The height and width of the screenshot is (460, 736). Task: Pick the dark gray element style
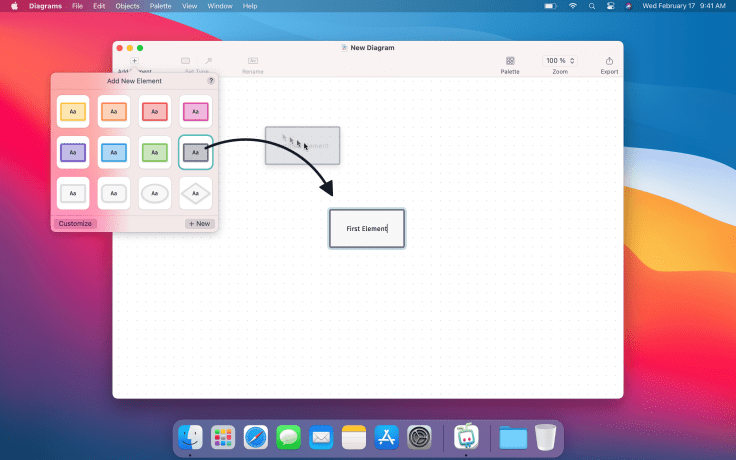coord(195,153)
